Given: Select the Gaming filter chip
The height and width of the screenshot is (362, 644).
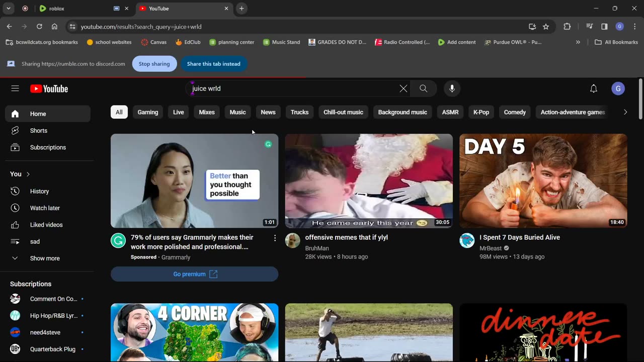Looking at the screenshot, I should pyautogui.click(x=148, y=112).
